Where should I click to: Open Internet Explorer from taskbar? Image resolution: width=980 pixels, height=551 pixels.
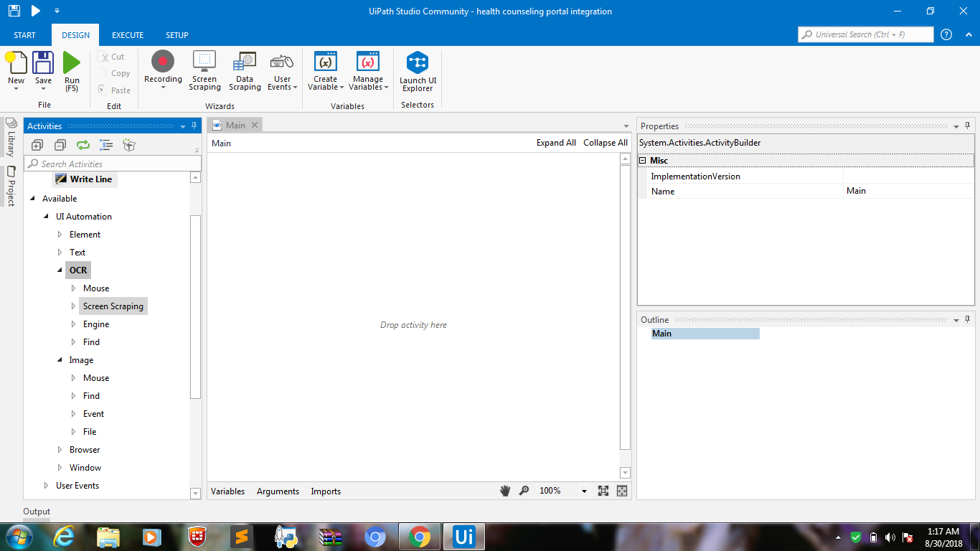pos(65,537)
